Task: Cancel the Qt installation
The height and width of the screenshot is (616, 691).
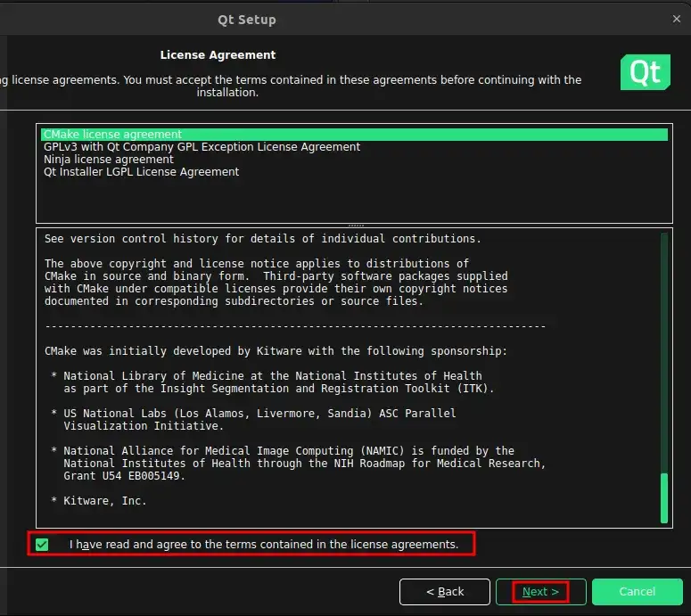Action: pos(638,592)
